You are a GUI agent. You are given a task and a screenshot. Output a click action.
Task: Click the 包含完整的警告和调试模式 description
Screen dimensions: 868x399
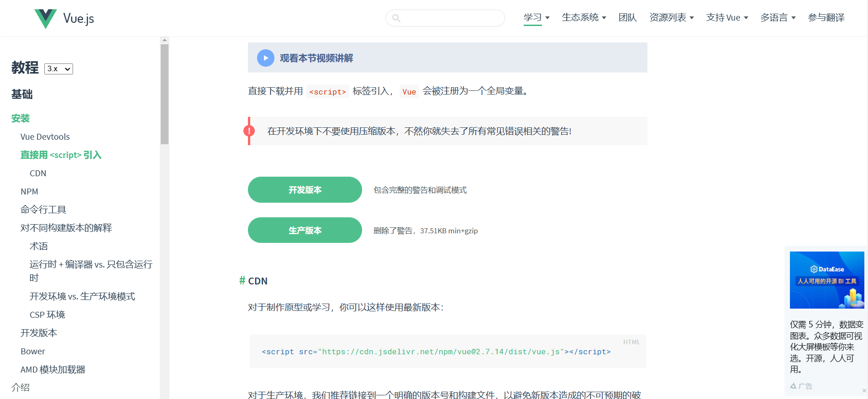click(x=420, y=190)
